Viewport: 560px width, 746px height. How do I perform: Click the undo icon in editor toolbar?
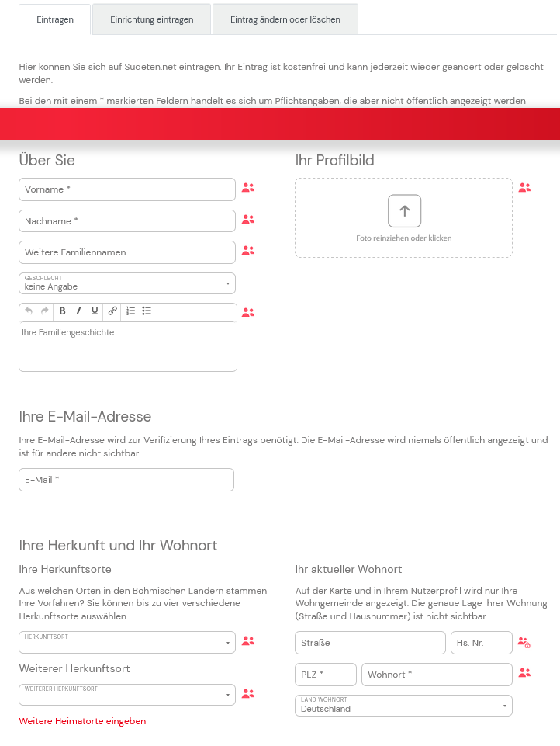click(x=29, y=311)
